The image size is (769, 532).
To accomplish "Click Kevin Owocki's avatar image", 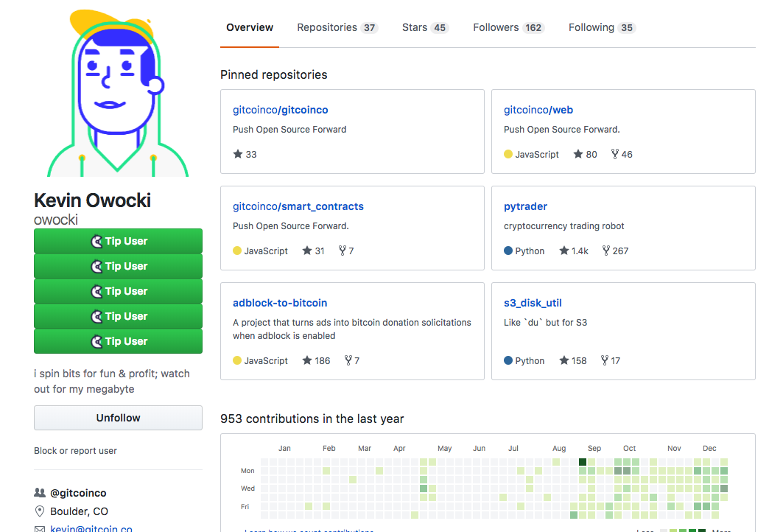I will pyautogui.click(x=118, y=93).
